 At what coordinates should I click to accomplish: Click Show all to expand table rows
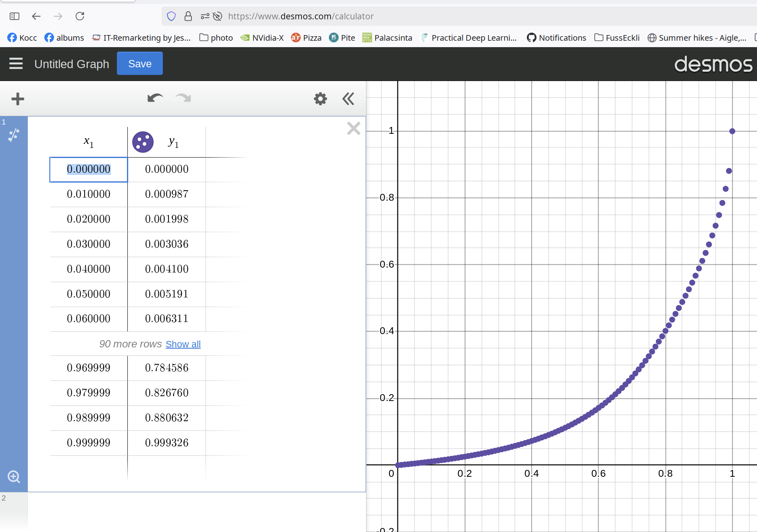click(183, 344)
